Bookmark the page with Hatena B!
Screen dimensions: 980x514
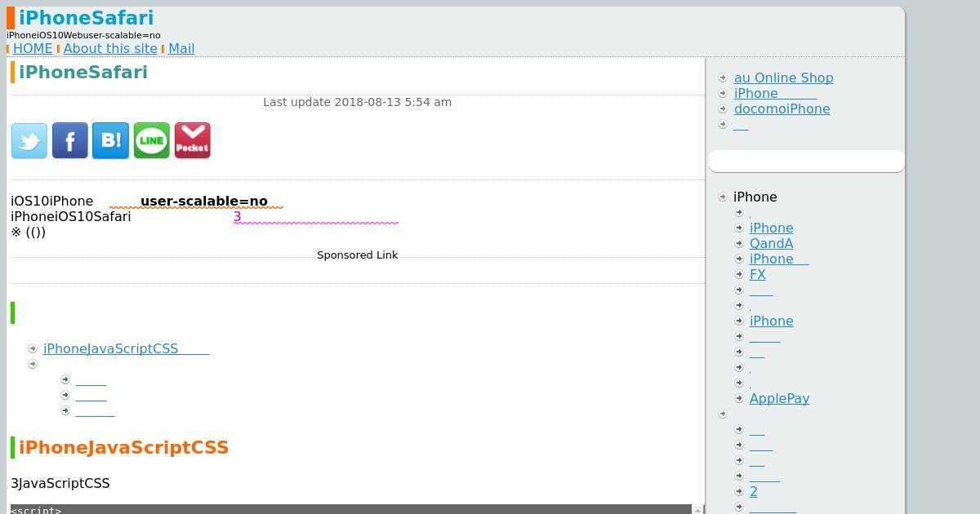(x=111, y=140)
